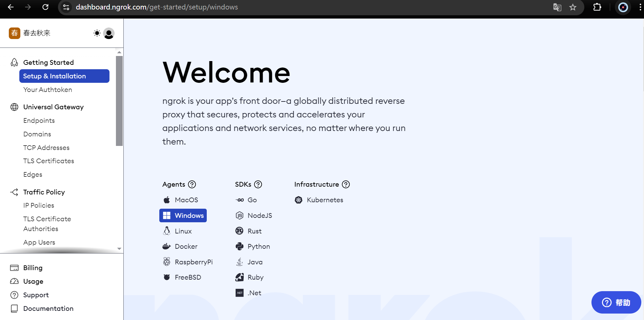Open browser profile avatar icon
This screenshot has height=320, width=644.
pyautogui.click(x=623, y=7)
